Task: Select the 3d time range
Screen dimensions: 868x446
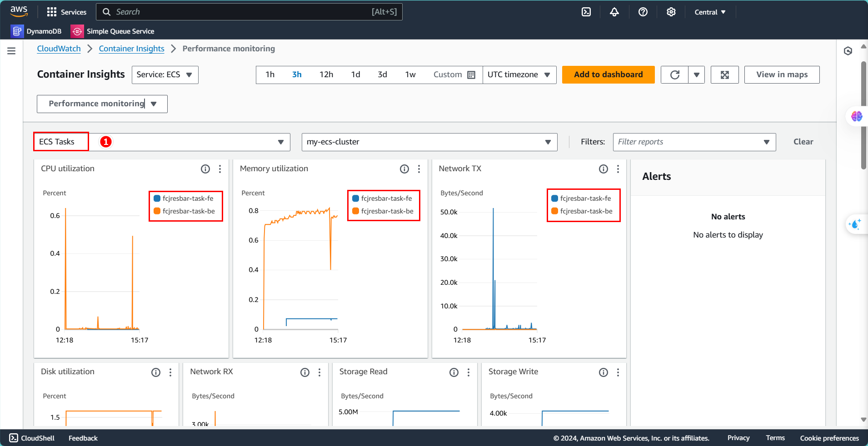Action: click(382, 74)
